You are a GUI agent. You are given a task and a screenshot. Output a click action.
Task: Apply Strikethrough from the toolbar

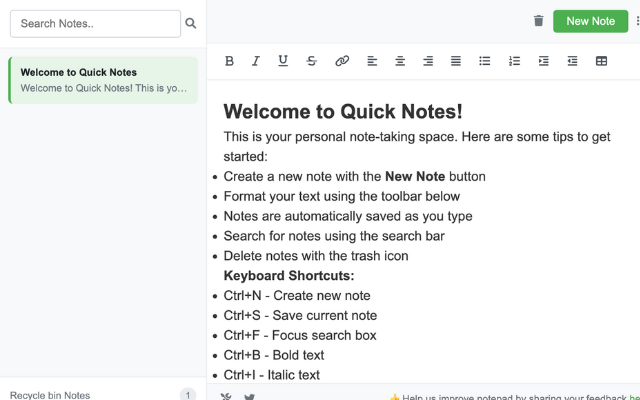tap(312, 61)
